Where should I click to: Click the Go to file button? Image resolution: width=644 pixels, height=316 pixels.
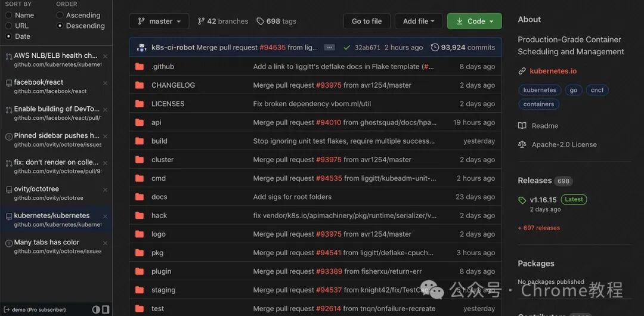click(x=367, y=21)
